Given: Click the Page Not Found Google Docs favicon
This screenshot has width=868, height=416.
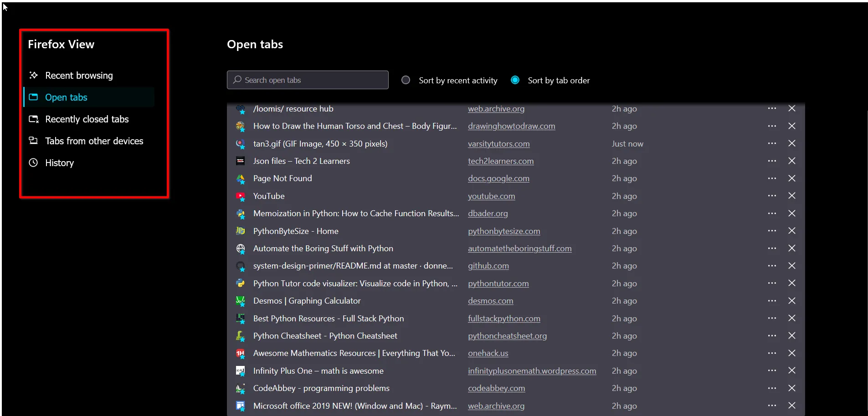Looking at the screenshot, I should [240, 179].
